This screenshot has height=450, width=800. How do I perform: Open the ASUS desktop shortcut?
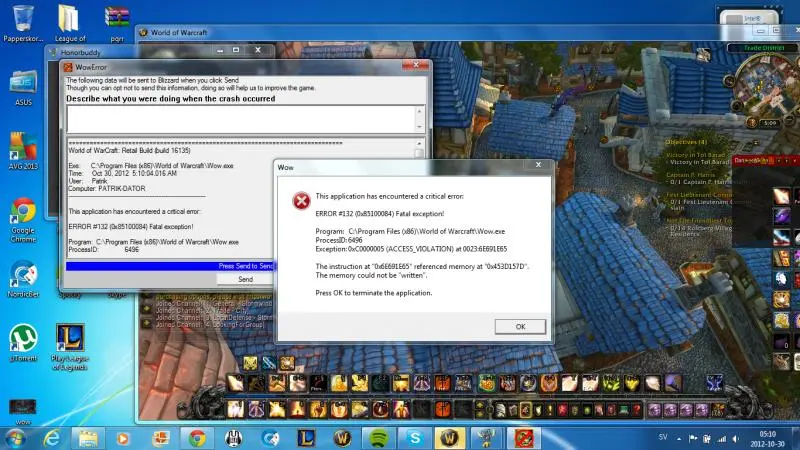(23, 88)
